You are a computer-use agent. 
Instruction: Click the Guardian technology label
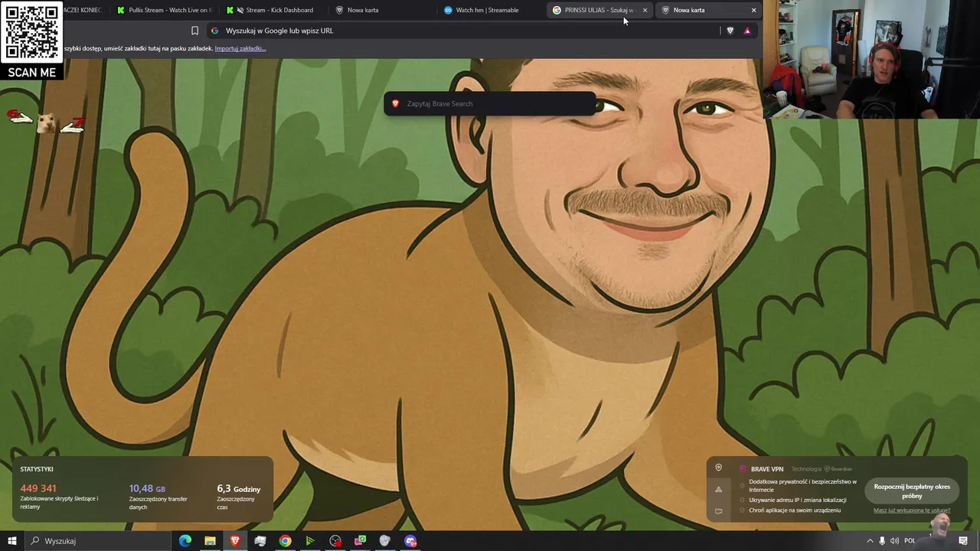tap(838, 469)
